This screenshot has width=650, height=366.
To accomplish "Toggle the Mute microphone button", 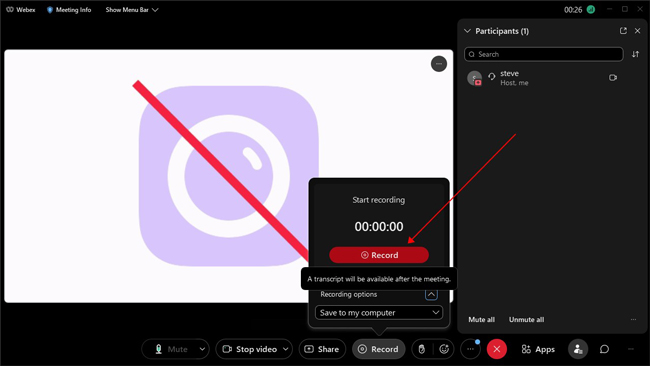I will click(170, 349).
